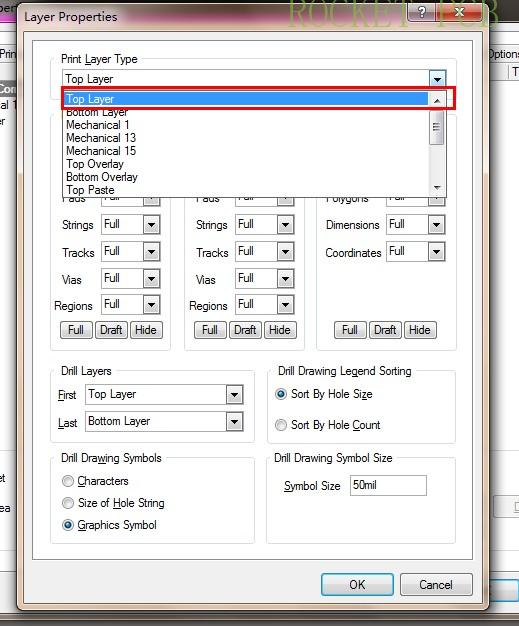Click Hide button in right column
Image resolution: width=519 pixels, height=626 pixels.
[420, 330]
